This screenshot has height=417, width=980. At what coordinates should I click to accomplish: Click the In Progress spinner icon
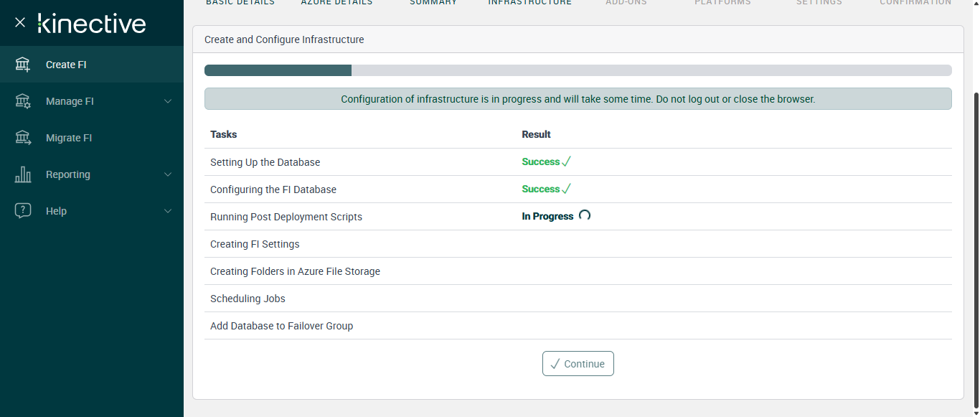click(x=585, y=215)
